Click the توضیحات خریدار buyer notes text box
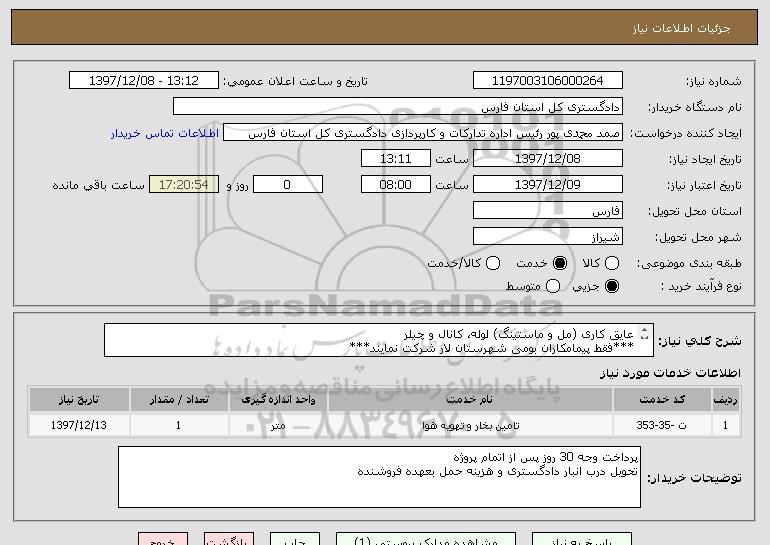 click(x=379, y=477)
